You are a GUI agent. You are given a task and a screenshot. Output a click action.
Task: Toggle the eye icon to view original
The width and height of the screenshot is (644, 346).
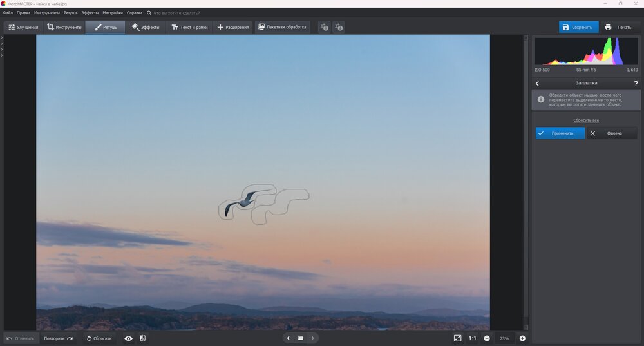[128, 338]
